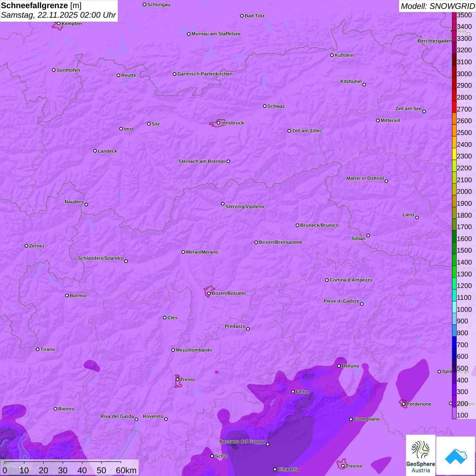The height and width of the screenshot is (476, 476).
Task: Select the 1500 m green legend color
Action: tap(454, 248)
